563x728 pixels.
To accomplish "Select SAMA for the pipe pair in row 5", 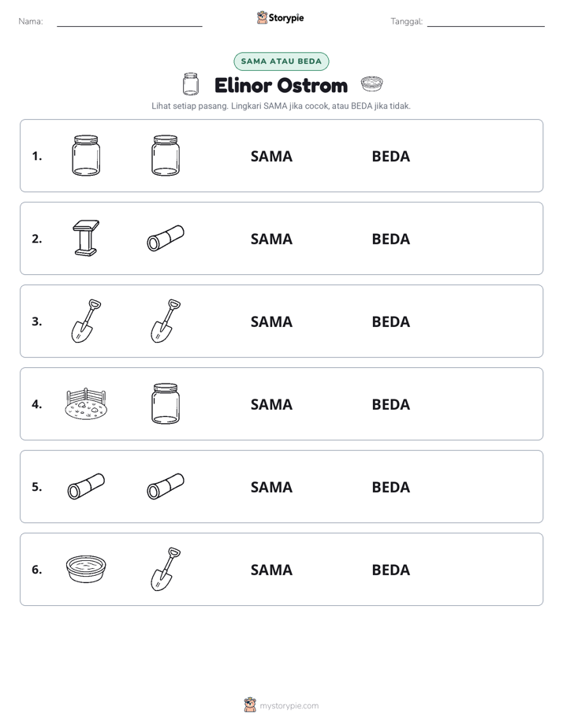I will [x=272, y=487].
